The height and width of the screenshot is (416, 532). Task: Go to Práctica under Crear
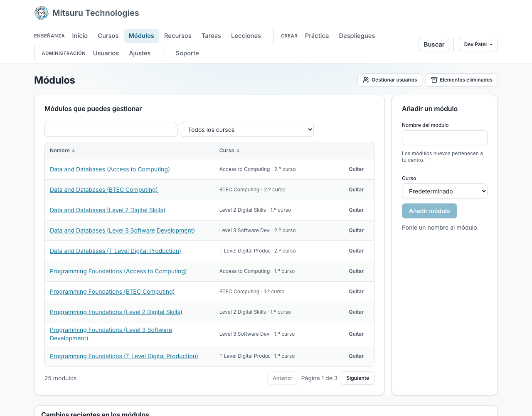click(x=317, y=36)
